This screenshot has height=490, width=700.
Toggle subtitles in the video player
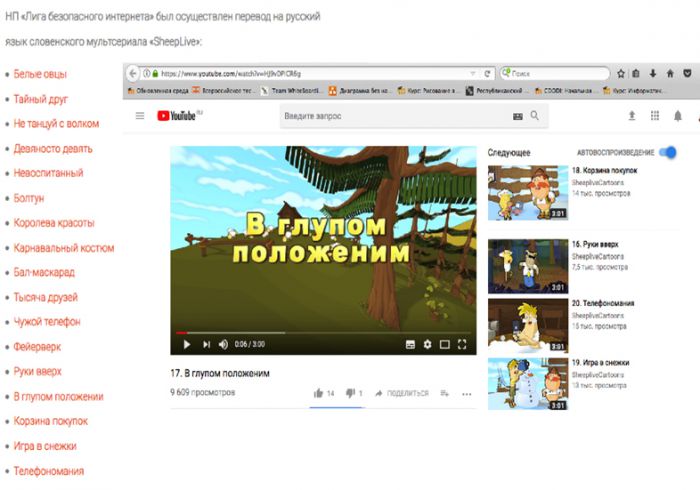[410, 345]
